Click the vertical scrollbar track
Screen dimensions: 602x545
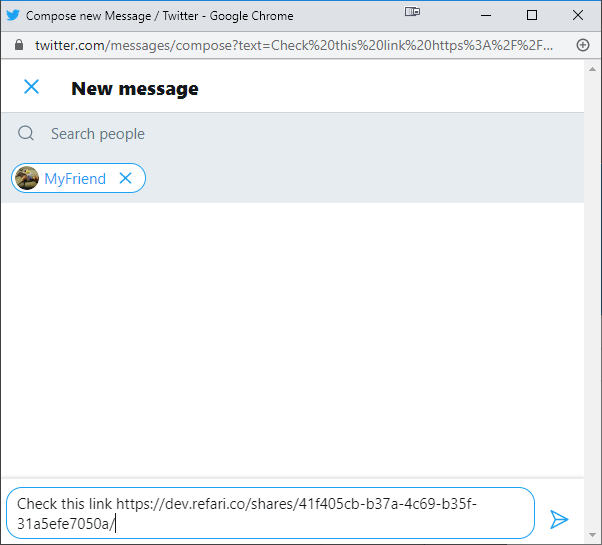(592, 302)
